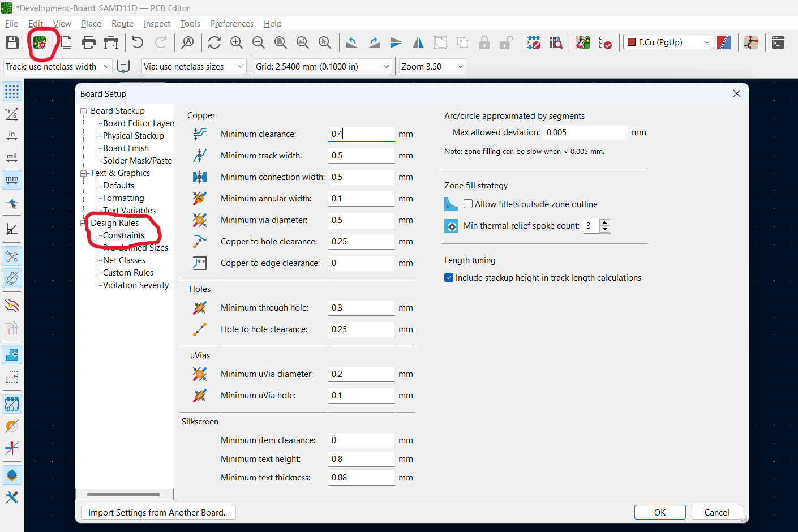This screenshot has height=532, width=798.
Task: Click the Print icon
Action: point(89,42)
